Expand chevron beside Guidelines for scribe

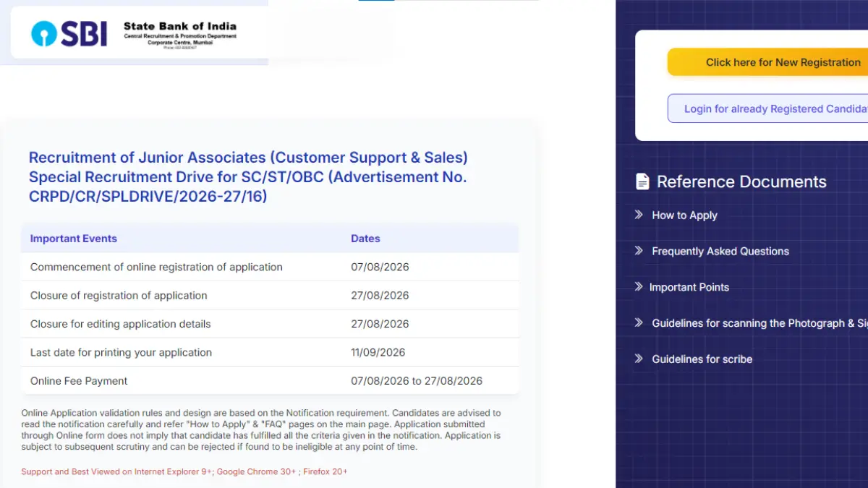pyautogui.click(x=639, y=359)
